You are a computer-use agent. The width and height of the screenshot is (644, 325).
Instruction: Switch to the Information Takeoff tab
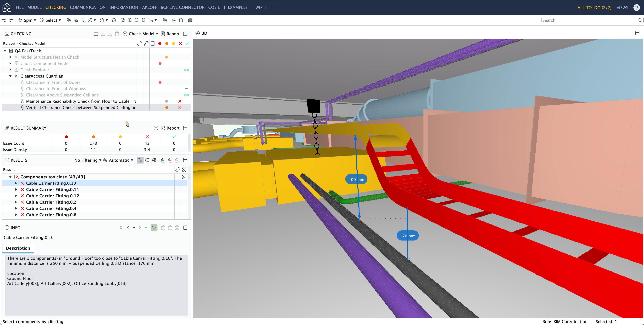[x=133, y=8]
